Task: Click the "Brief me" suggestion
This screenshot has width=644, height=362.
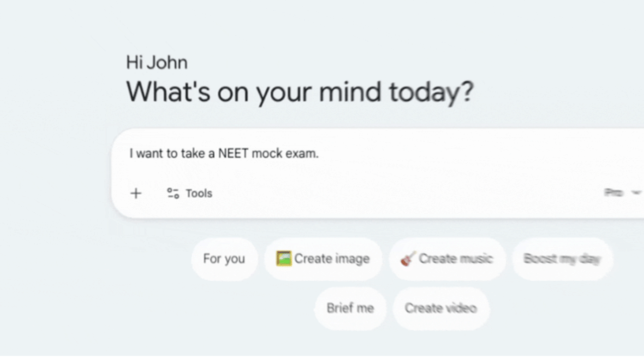Action: pyautogui.click(x=350, y=308)
